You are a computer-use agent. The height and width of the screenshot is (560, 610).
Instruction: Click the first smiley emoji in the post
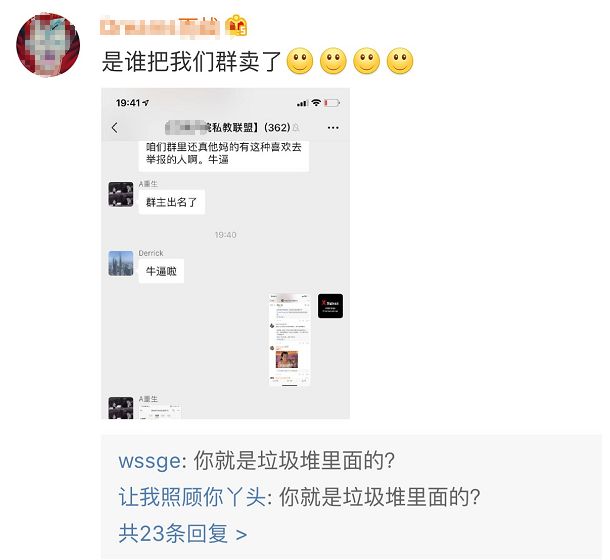[x=300, y=61]
